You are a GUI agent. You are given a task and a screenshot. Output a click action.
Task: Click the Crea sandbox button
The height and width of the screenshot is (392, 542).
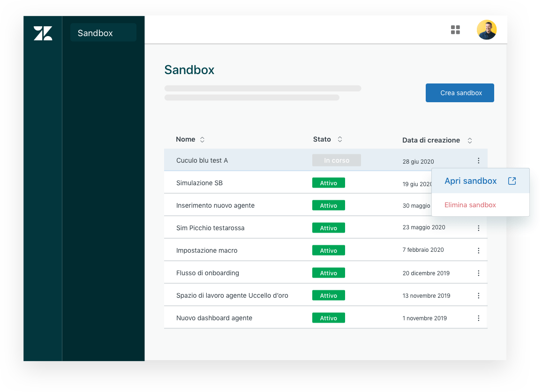pyautogui.click(x=459, y=93)
